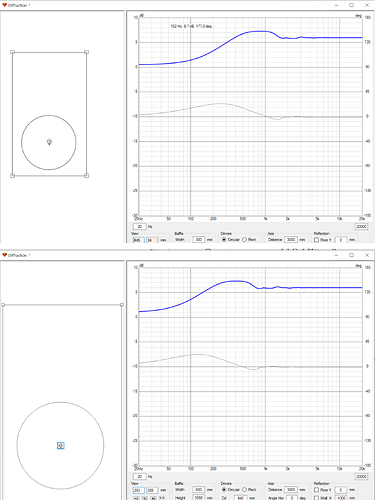Click the 20 Hz start frequency field, upper window

(140, 227)
